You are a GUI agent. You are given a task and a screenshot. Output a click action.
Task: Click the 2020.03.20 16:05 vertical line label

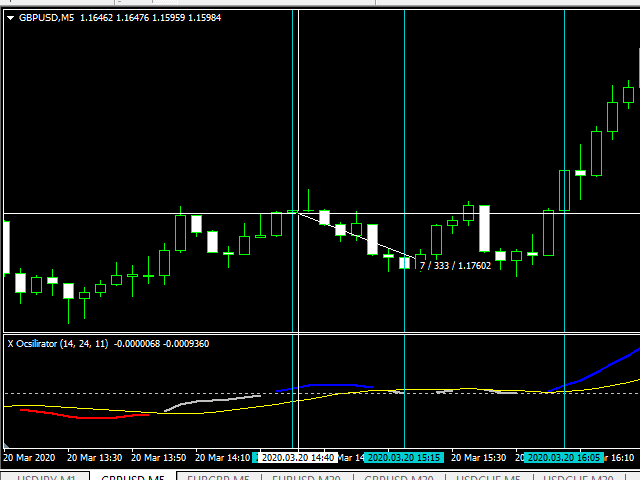564,458
